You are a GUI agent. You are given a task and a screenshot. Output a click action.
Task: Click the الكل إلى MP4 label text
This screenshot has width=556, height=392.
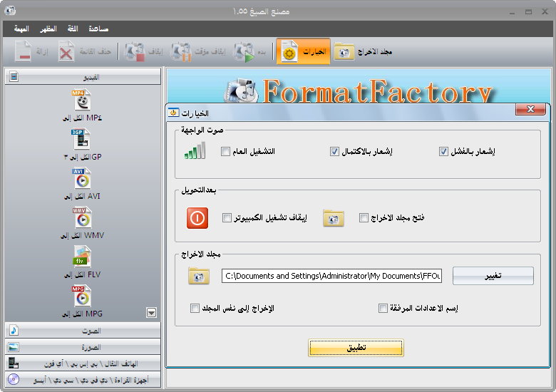82,118
